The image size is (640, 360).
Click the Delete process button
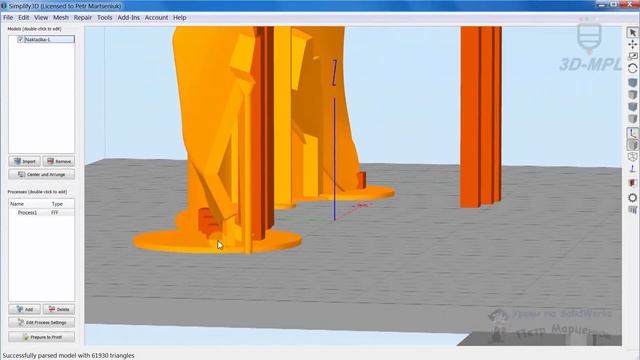59,309
